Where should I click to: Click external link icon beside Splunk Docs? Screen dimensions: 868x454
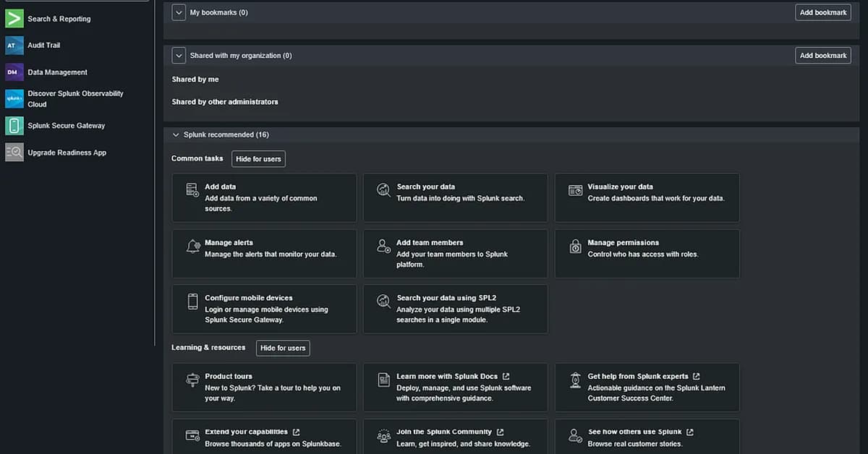[506, 377]
